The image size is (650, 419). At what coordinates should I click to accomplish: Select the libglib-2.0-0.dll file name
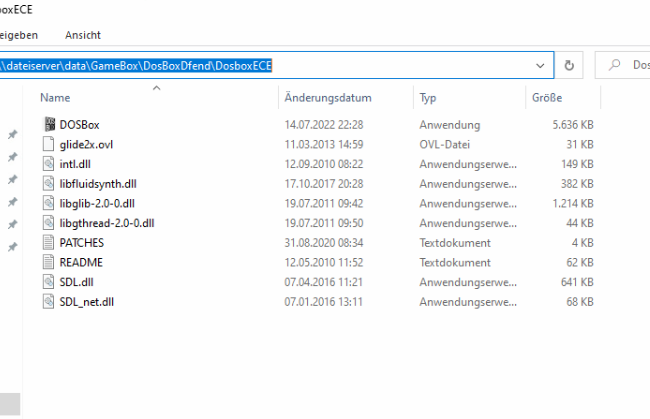[x=97, y=203]
